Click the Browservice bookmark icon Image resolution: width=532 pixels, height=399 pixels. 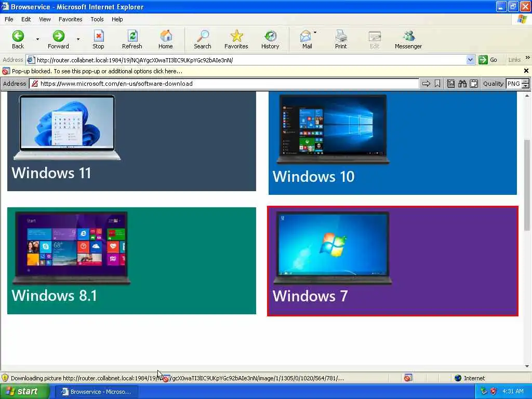tap(437, 84)
